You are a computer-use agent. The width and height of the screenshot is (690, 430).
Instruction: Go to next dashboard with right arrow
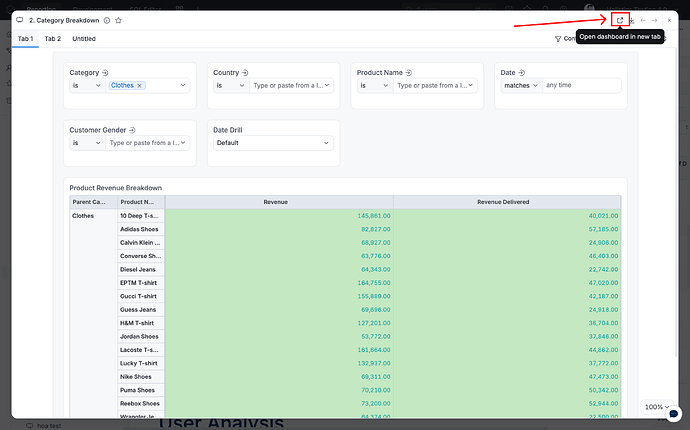pos(655,20)
